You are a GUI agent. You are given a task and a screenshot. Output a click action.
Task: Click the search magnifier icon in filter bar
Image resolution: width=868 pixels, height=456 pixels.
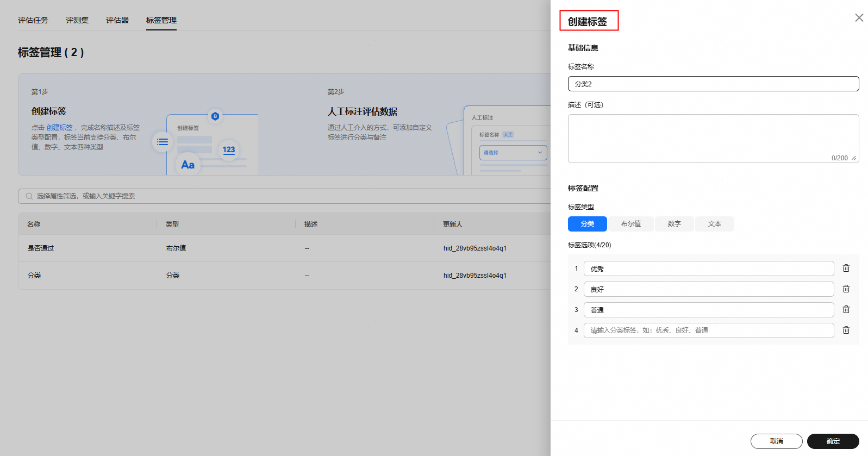point(29,196)
